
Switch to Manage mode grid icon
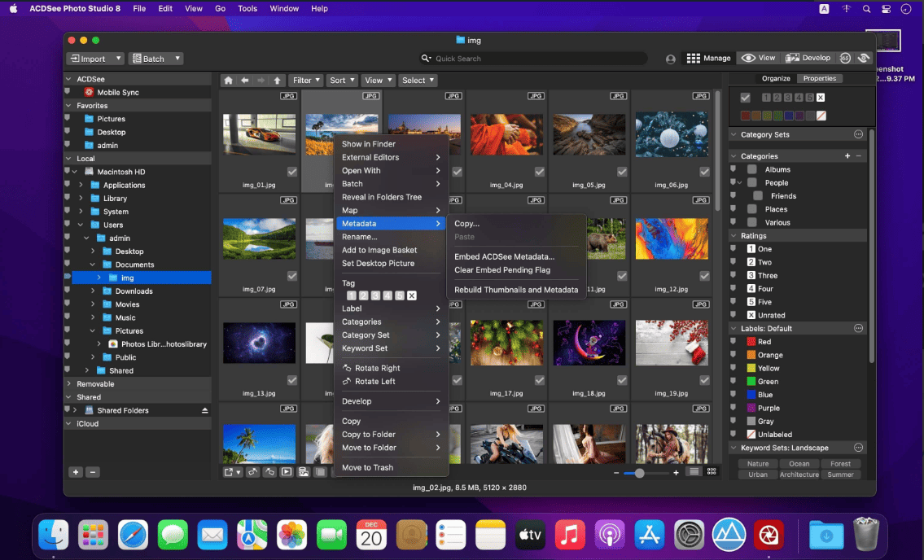click(x=693, y=58)
